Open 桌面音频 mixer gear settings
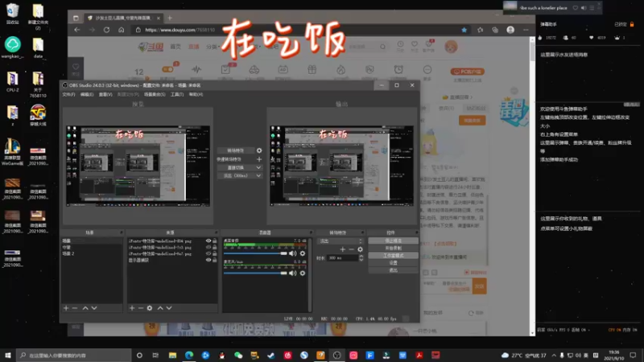Screen dimensions: 644x362 click(x=303, y=253)
